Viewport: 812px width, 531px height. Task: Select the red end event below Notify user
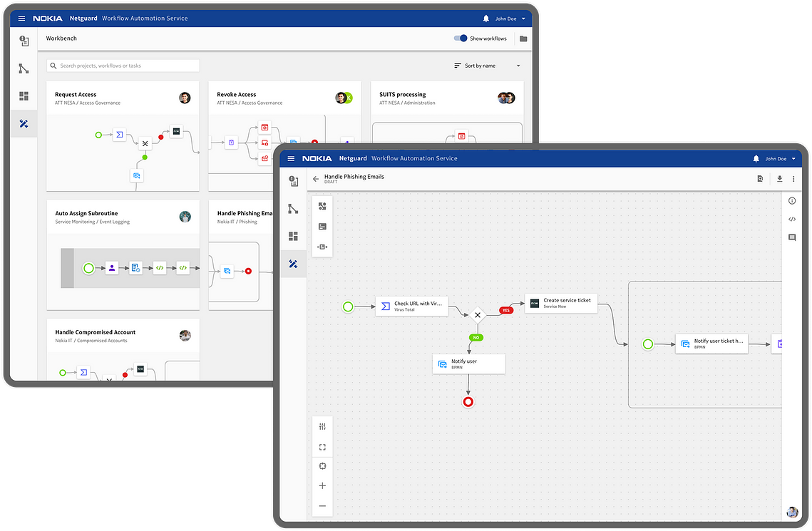coord(468,401)
